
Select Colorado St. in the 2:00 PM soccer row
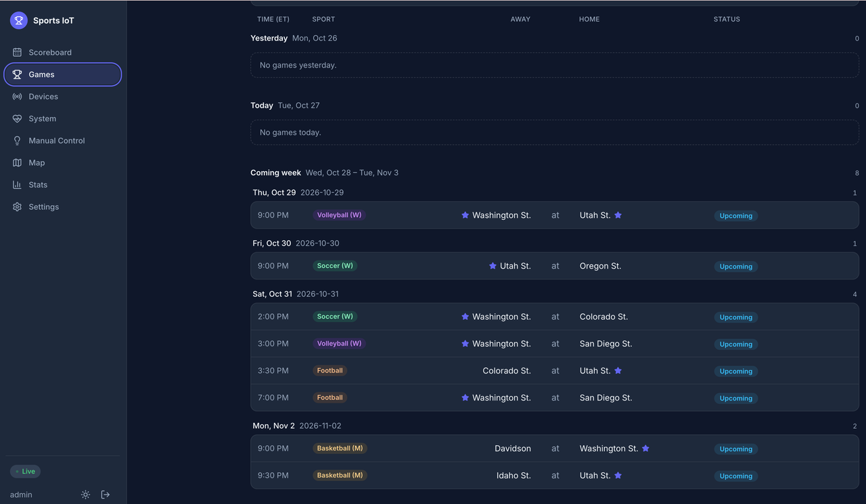point(603,317)
